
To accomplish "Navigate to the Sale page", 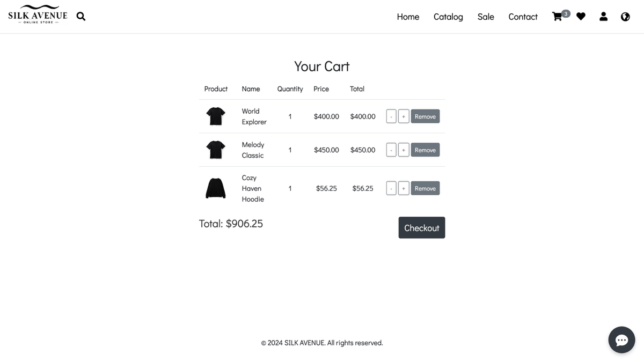I will tap(486, 17).
